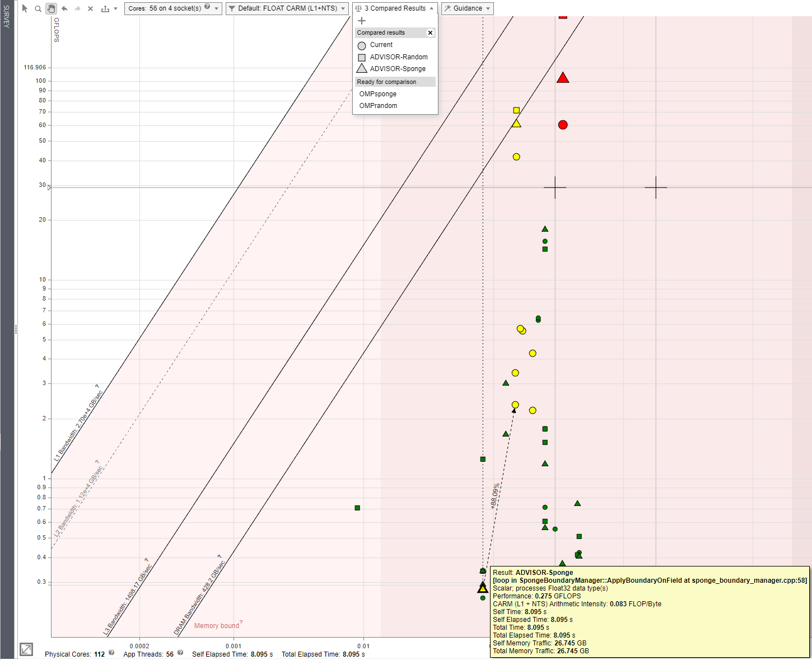The width and height of the screenshot is (812, 660).
Task: Click the X cancel icon in toolbar
Action: click(90, 8)
